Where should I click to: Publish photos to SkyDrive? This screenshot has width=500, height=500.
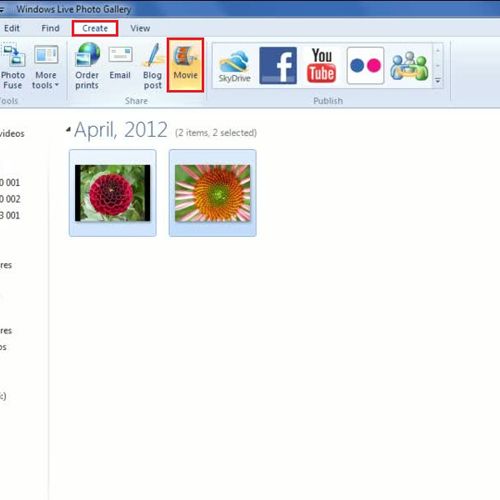(x=234, y=66)
